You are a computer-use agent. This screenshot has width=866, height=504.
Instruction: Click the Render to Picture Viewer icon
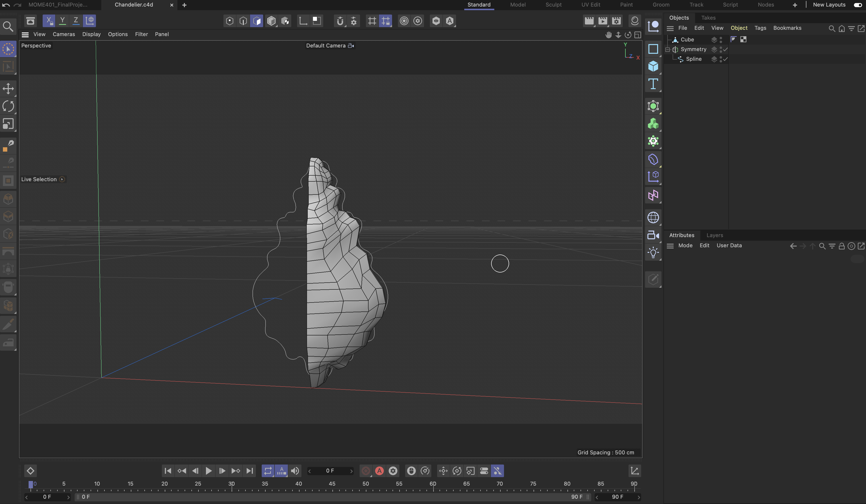(x=602, y=21)
